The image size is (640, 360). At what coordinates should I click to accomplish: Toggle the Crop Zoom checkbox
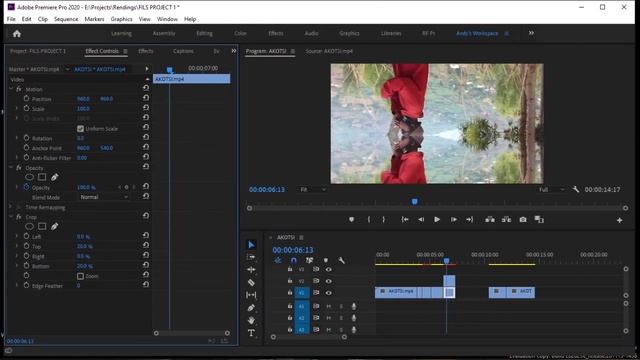(x=80, y=276)
